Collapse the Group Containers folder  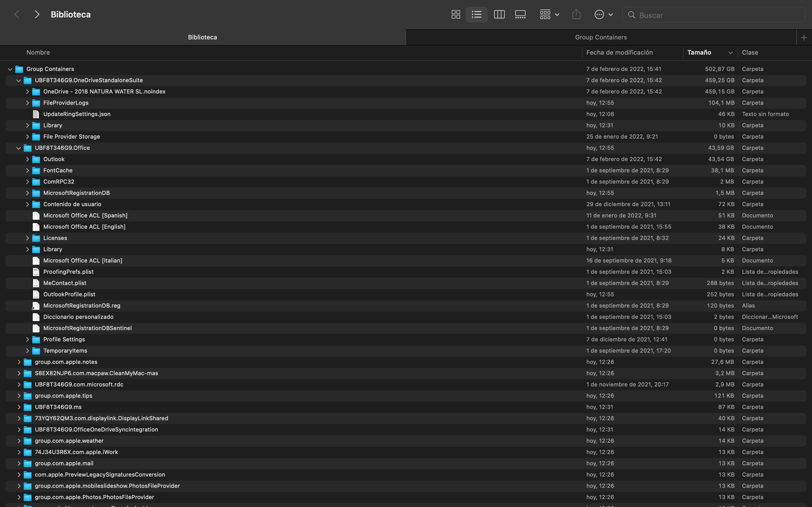[x=10, y=69]
